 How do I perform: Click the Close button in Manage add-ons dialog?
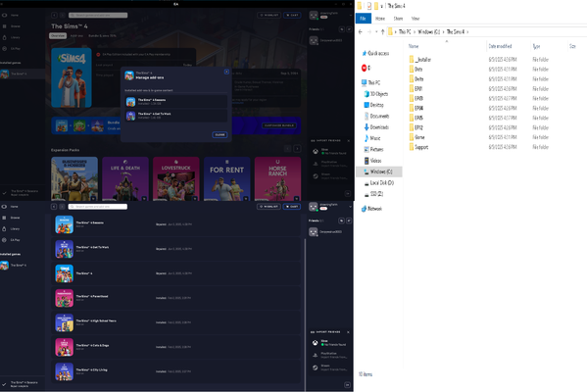click(220, 135)
